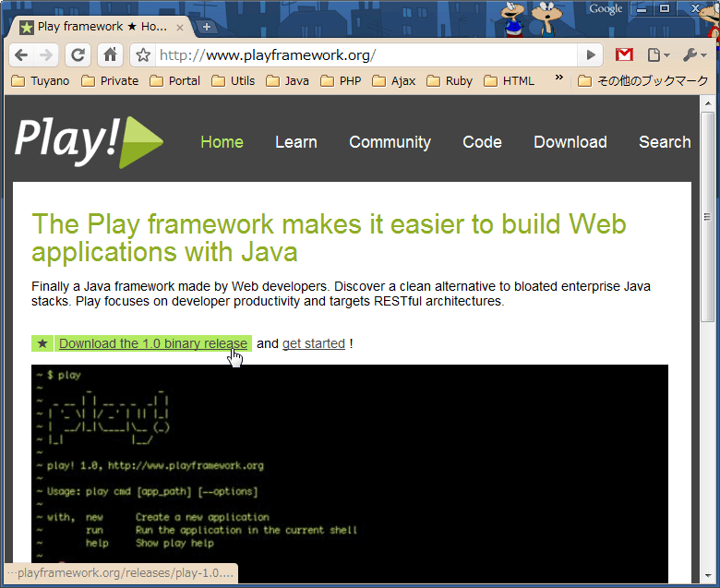
Task: Click the browser forward arrow
Action: pyautogui.click(x=46, y=55)
